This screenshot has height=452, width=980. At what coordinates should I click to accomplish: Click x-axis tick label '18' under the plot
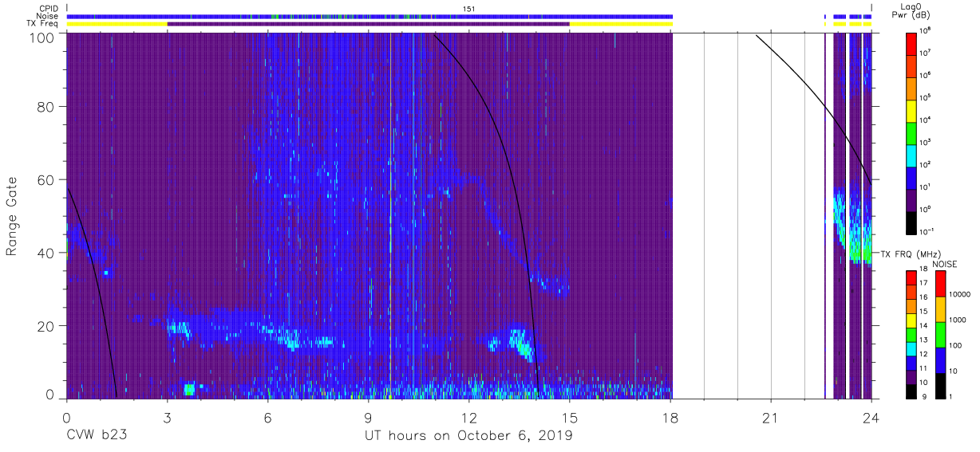click(x=670, y=417)
